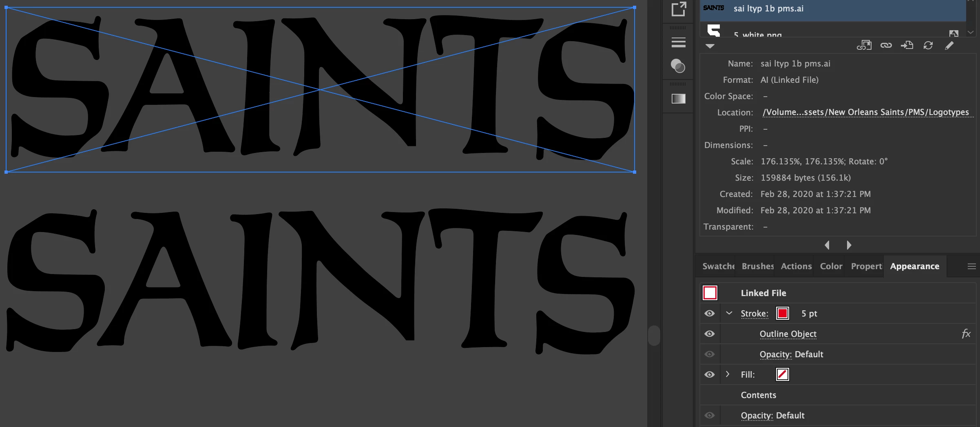Switch to the Properties tab
The image size is (980, 427).
(867, 266)
